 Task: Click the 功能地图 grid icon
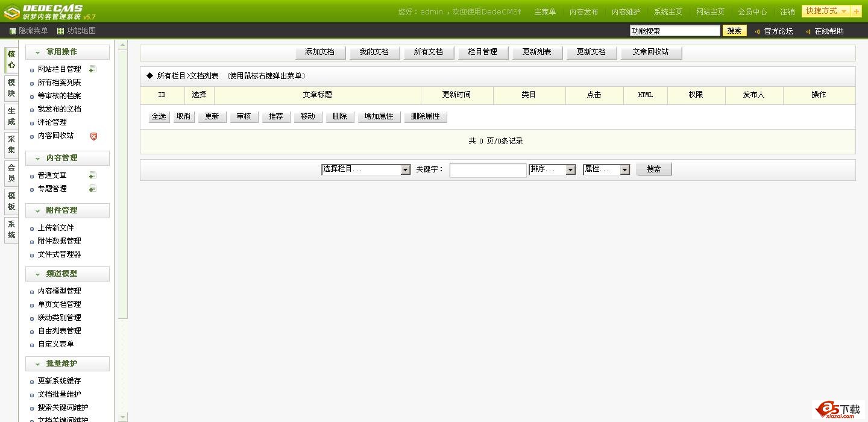[x=60, y=31]
